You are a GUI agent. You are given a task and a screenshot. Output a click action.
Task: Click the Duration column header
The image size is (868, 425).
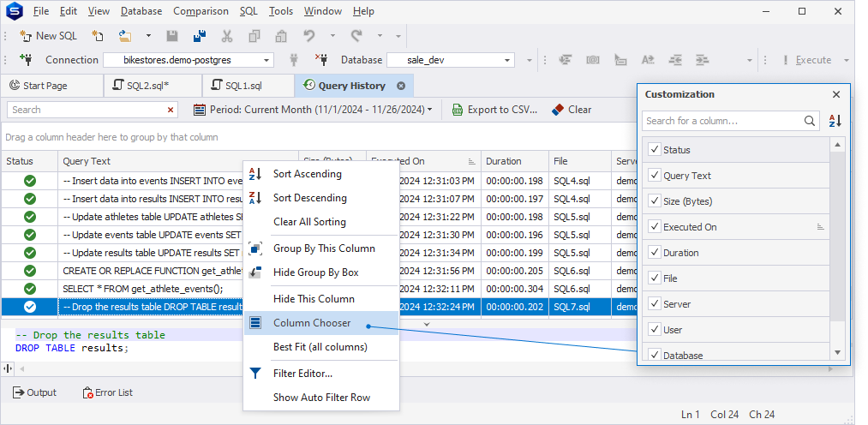514,161
